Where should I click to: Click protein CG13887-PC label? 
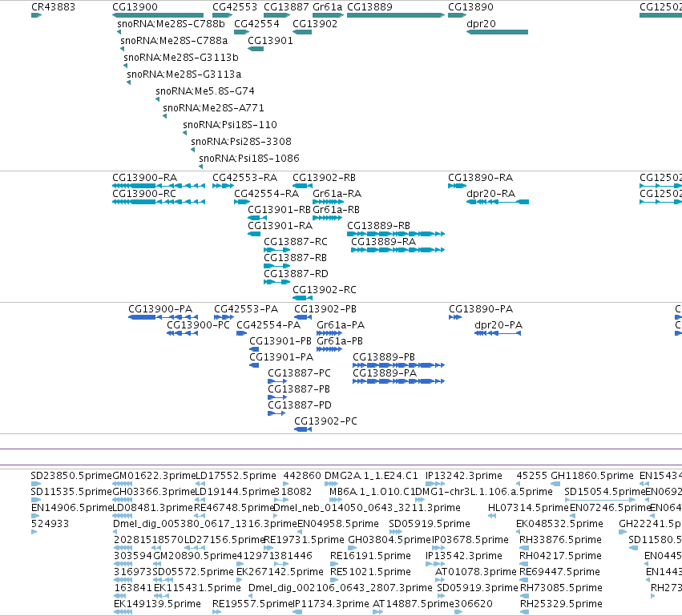pos(299,373)
